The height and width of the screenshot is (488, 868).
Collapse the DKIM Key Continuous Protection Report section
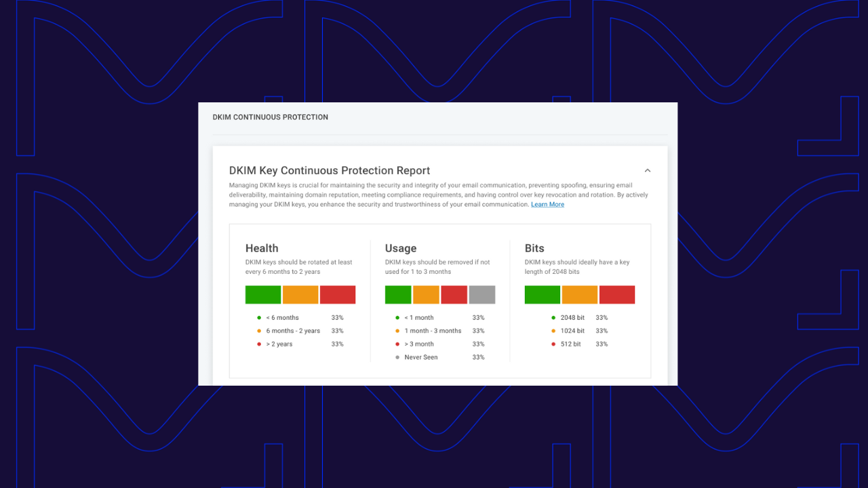coord(648,170)
